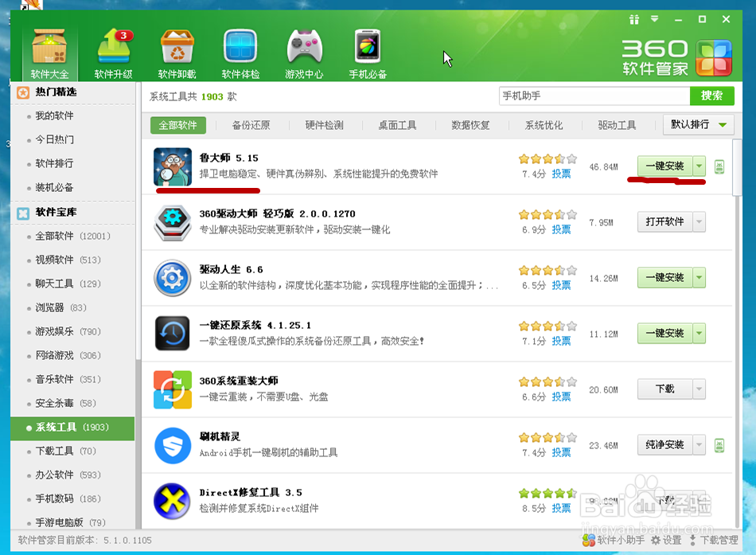Screen dimensions: 756x555
Task: Open the title bar main menu arrow
Action: [x=654, y=19]
